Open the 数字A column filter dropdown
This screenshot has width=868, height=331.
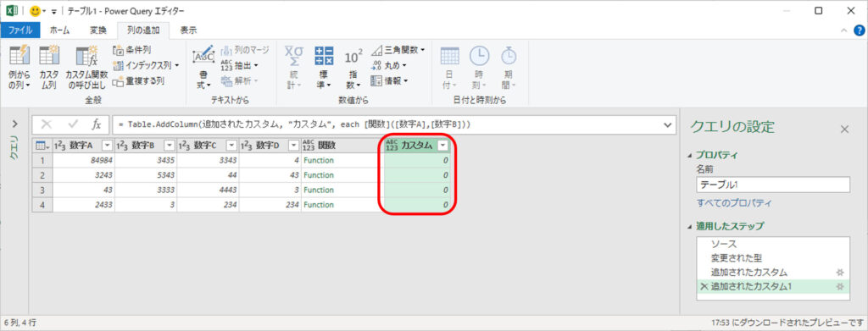108,146
